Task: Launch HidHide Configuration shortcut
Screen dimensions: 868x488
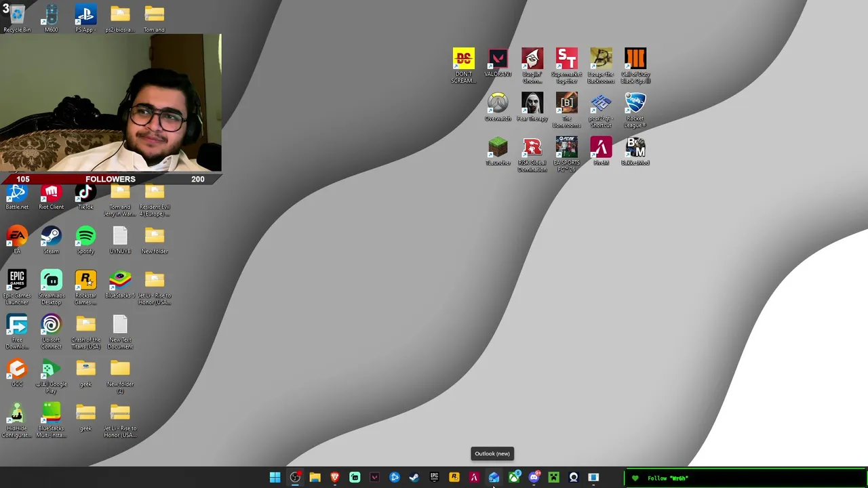Action: [17, 420]
